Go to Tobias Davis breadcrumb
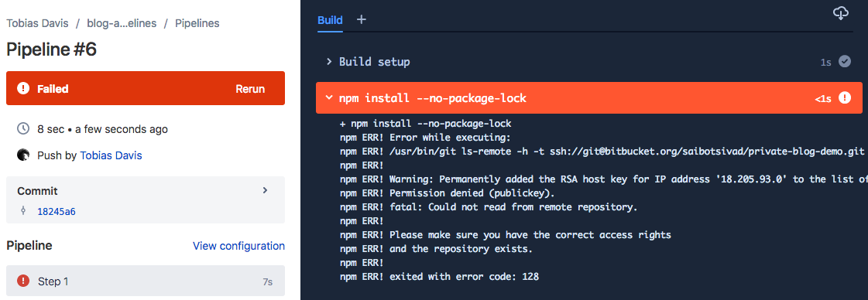 38,23
